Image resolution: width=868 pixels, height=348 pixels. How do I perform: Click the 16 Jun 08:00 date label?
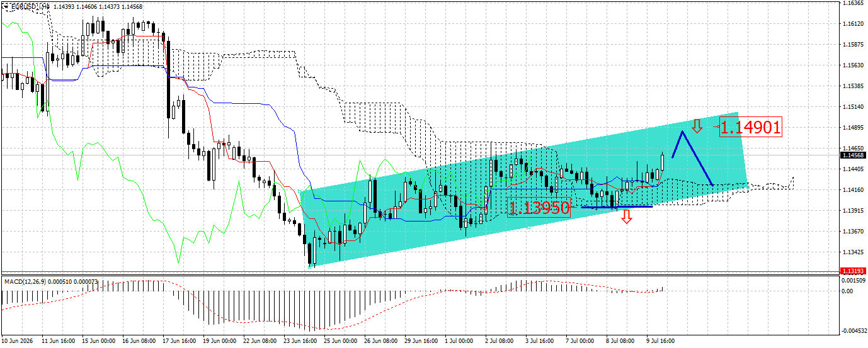point(139,341)
